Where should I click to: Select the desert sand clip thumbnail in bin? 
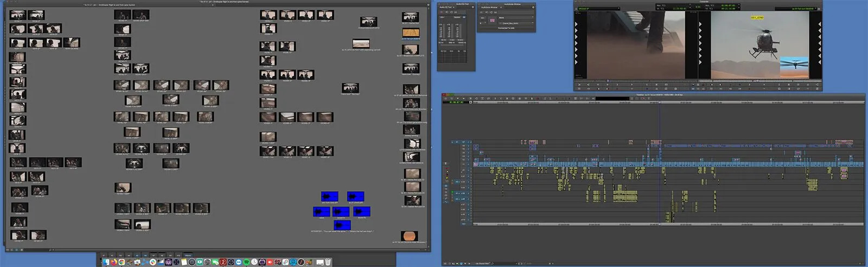tap(361, 43)
